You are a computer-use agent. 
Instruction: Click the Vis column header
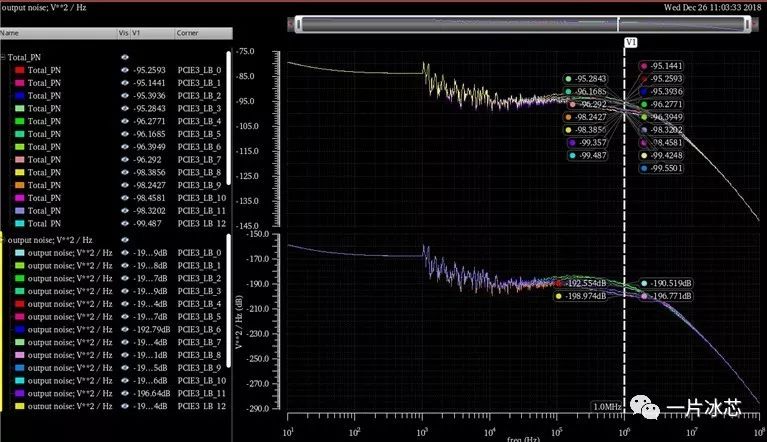123,33
